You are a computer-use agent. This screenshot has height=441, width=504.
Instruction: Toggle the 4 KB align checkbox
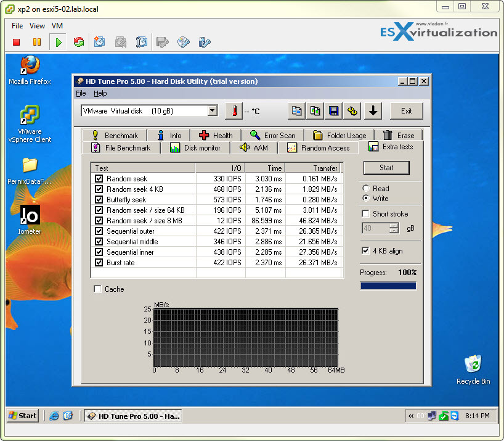click(x=365, y=251)
